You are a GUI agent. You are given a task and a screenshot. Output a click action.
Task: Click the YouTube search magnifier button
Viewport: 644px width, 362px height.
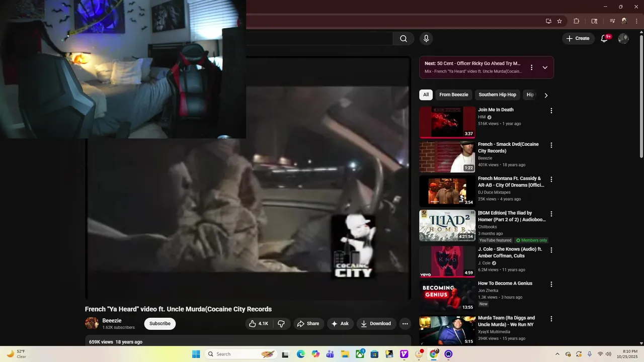coord(404,39)
